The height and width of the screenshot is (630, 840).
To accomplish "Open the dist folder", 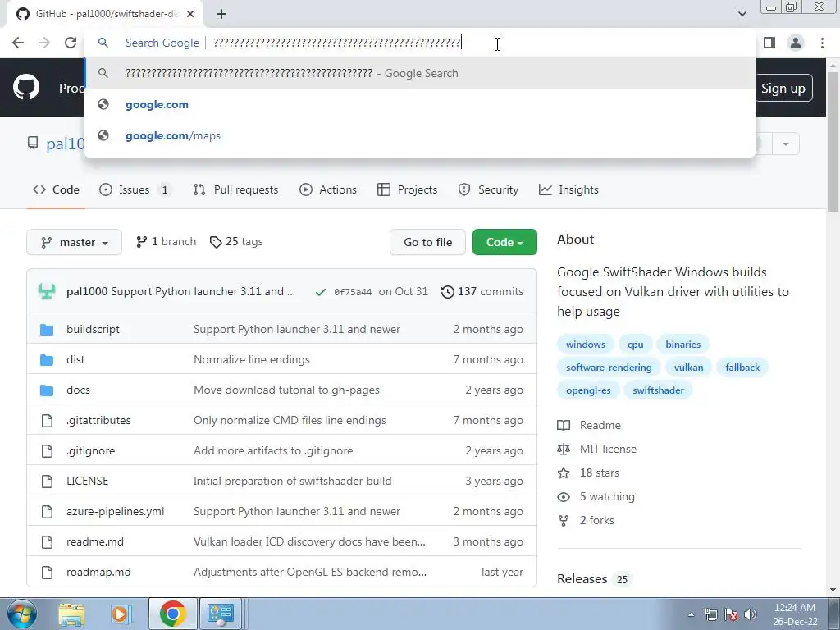I will tap(75, 359).
